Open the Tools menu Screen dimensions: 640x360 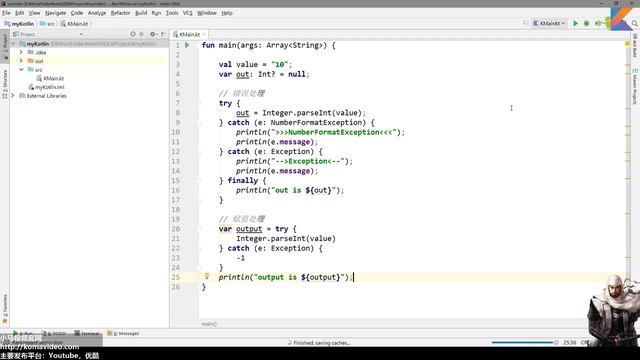pyautogui.click(x=172, y=13)
